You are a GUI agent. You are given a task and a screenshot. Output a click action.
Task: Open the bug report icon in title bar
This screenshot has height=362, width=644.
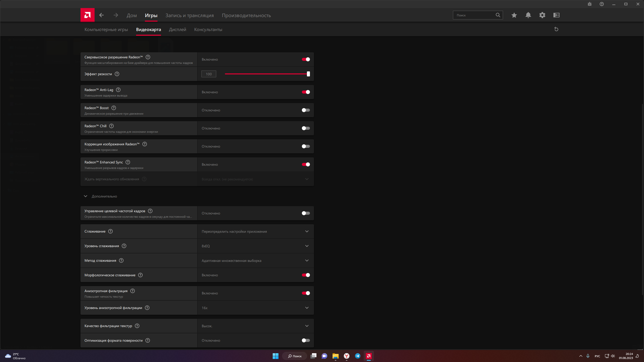point(589,4)
